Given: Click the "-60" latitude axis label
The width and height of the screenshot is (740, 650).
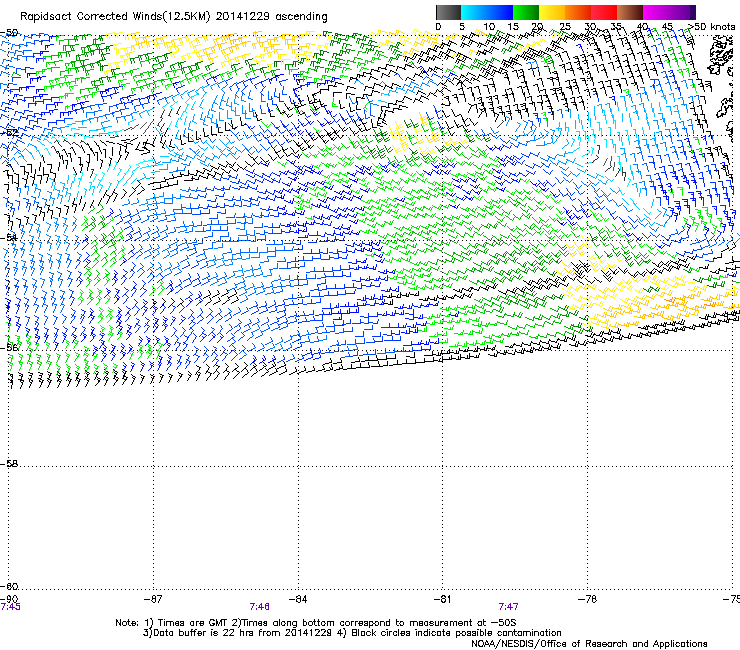Looking at the screenshot, I should tap(9, 586).
